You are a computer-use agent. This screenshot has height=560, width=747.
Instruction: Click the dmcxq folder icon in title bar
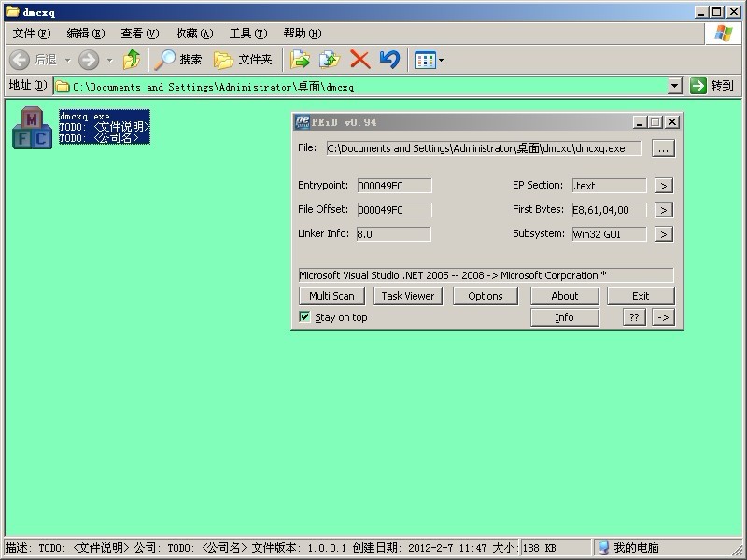[12, 12]
